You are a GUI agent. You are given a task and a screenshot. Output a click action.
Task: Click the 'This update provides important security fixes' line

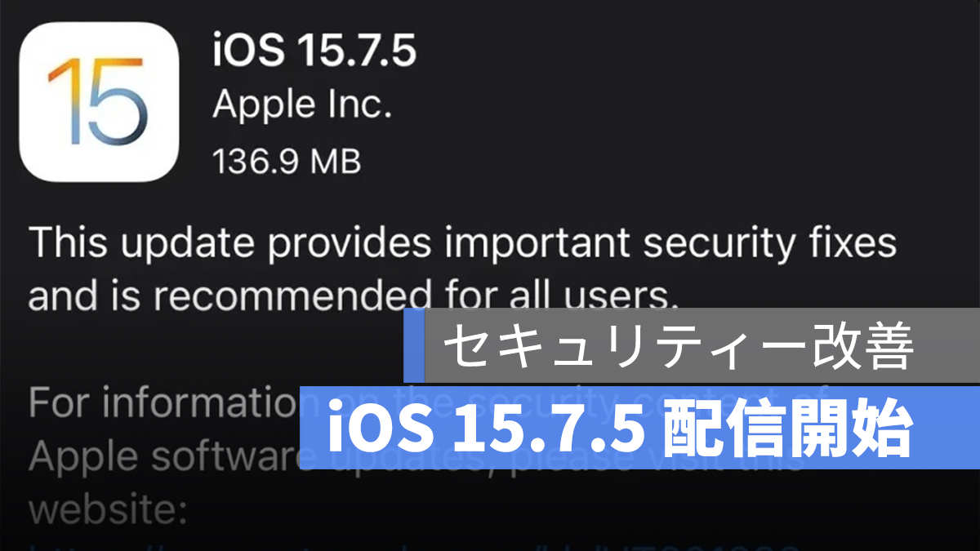463,243
